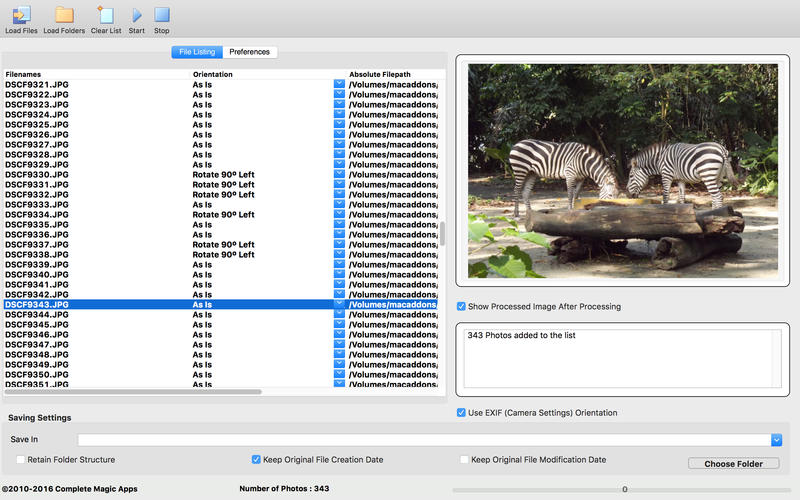800x500 pixels.
Task: Open orientation dropdown for DSCF9343.JPG
Action: 339,304
